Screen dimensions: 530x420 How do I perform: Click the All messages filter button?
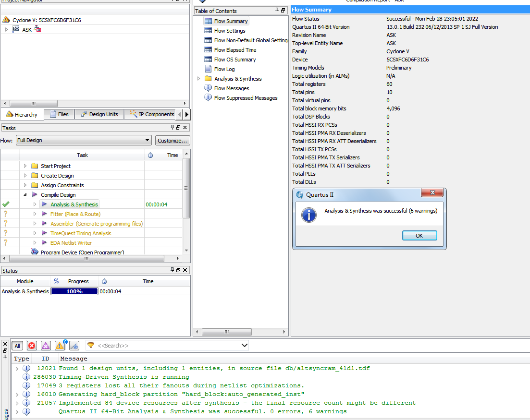(x=17, y=346)
